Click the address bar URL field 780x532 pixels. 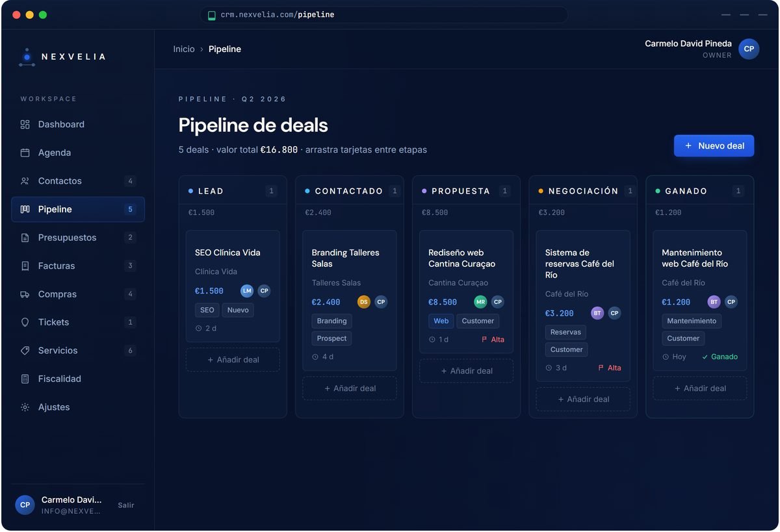384,15
